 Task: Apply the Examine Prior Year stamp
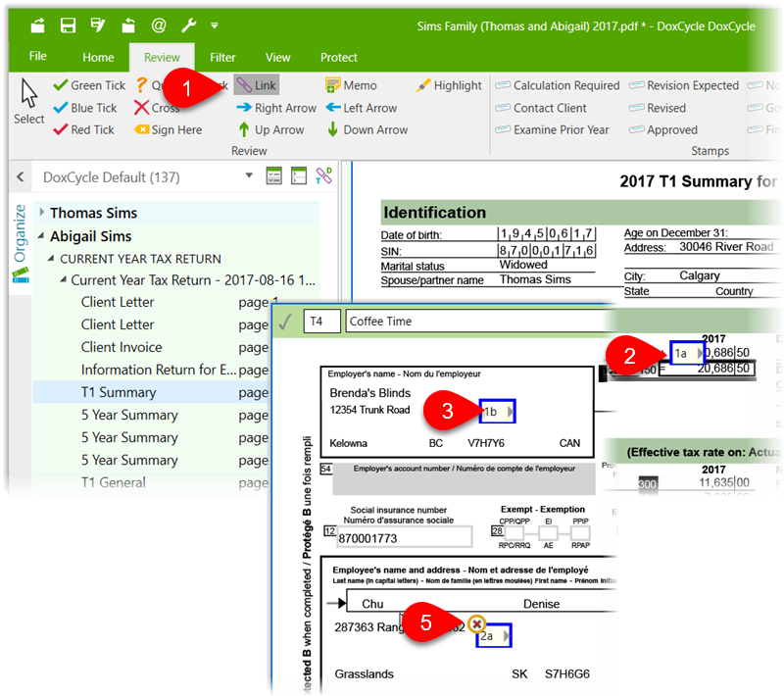552,130
